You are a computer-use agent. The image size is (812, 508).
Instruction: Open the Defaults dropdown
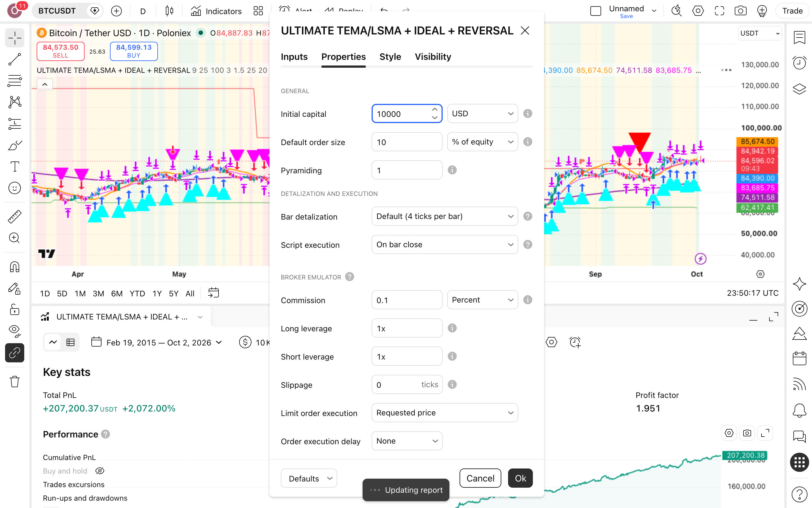(309, 478)
